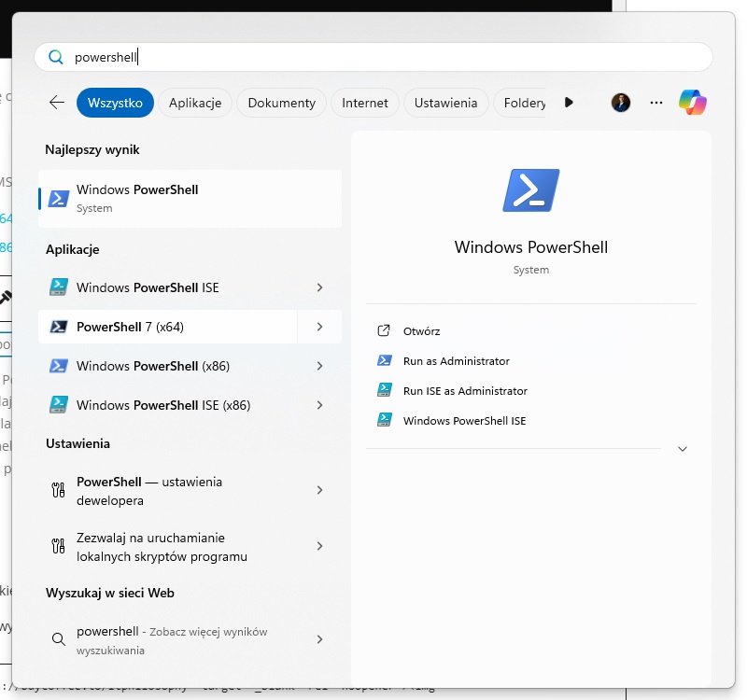Search the web for powershell result
Viewport: 747px width, 700px height.
click(x=168, y=639)
